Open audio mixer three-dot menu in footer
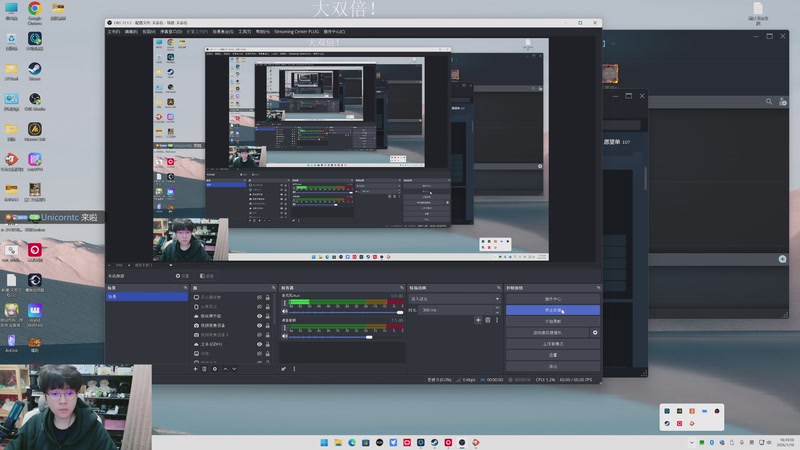This screenshot has width=800, height=450. pyautogui.click(x=294, y=369)
